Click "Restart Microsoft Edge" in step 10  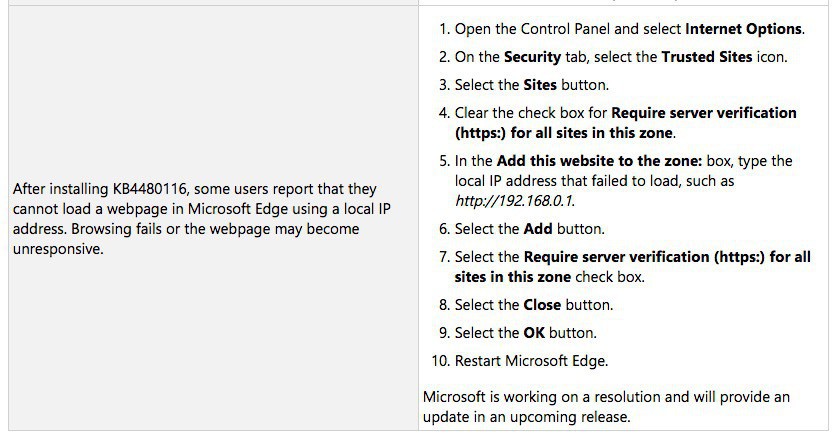[531, 361]
